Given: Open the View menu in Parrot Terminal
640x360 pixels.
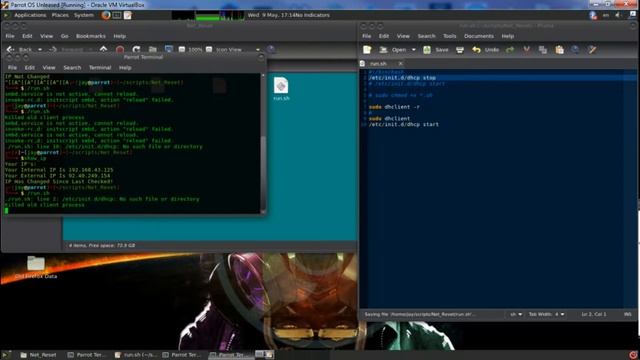Looking at the screenshot, I should (49, 68).
